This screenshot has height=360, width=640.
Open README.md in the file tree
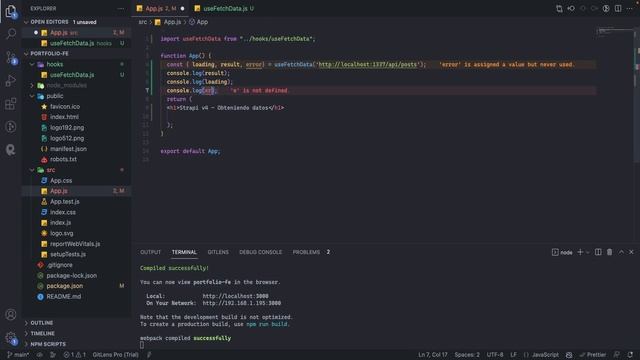tap(76, 297)
